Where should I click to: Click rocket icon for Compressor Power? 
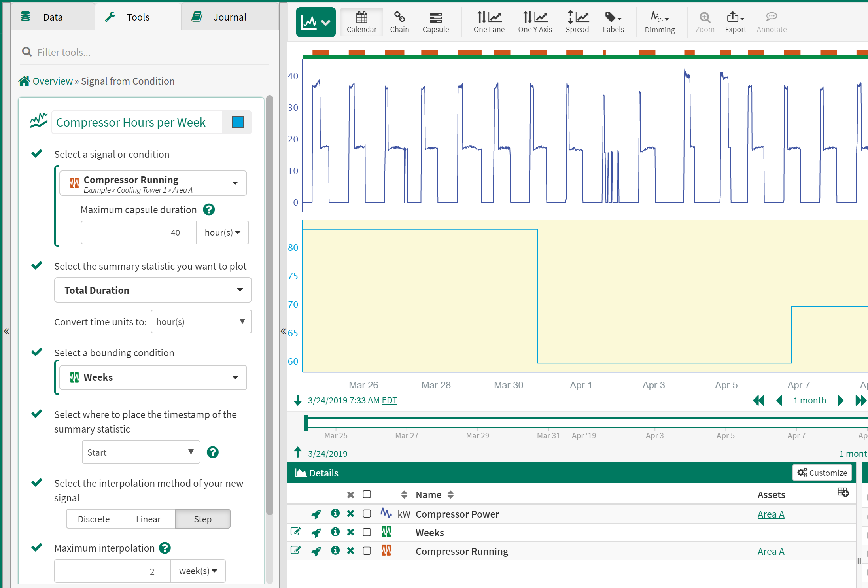coord(316,514)
